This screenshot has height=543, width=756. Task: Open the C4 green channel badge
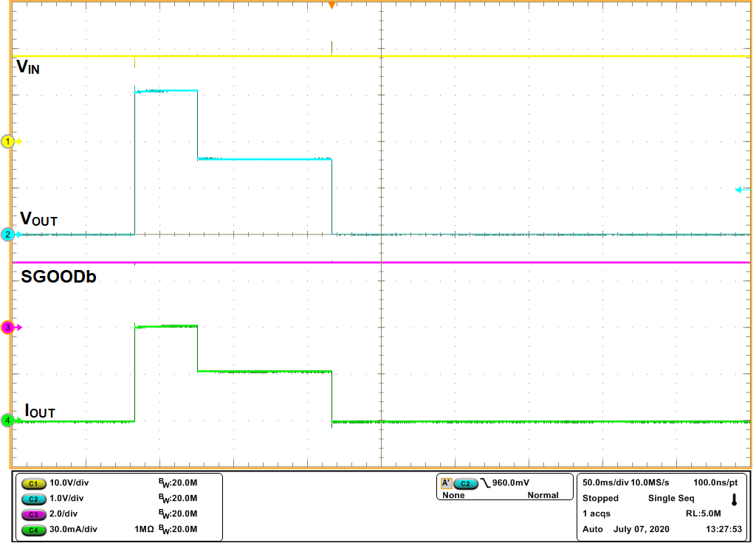point(35,529)
